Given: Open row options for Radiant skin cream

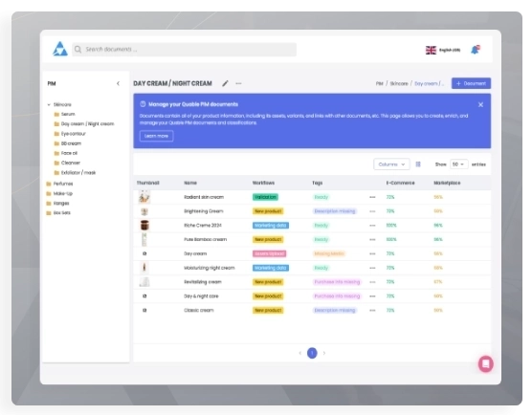Looking at the screenshot, I should pyautogui.click(x=372, y=197).
